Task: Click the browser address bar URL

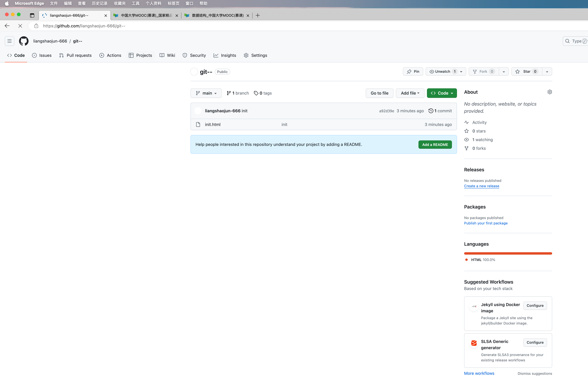Action: pos(84,26)
